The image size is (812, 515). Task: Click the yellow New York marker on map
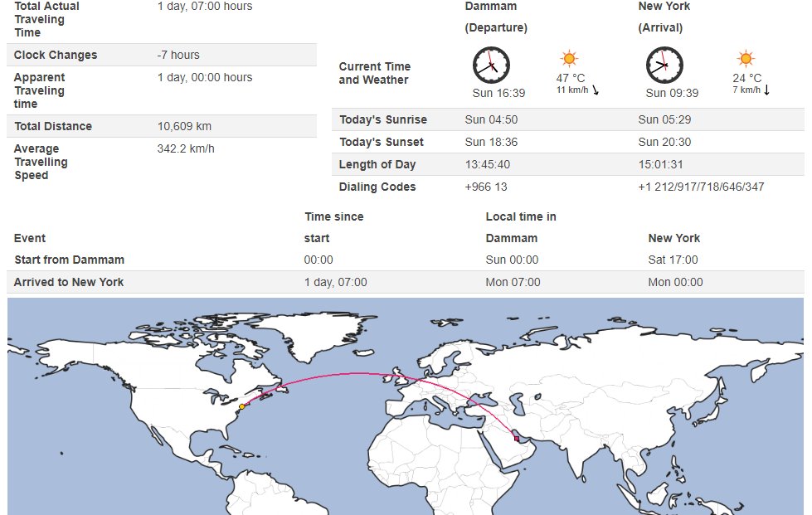[241, 406]
